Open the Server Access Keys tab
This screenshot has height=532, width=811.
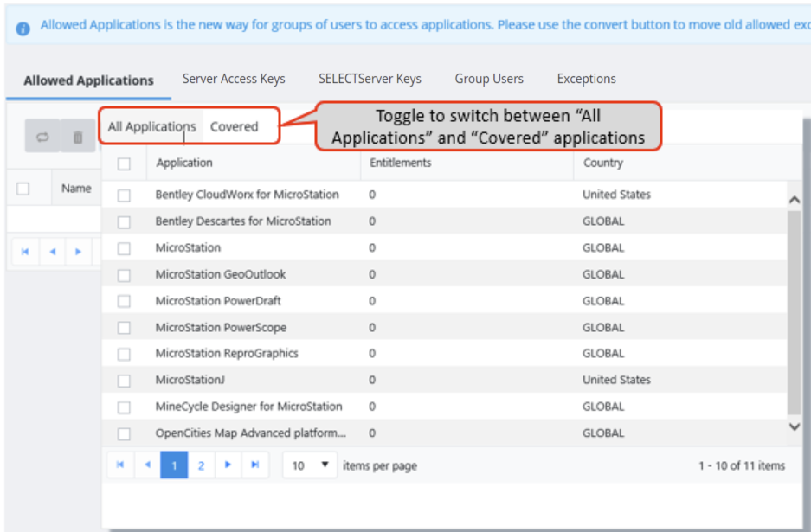[x=234, y=79]
